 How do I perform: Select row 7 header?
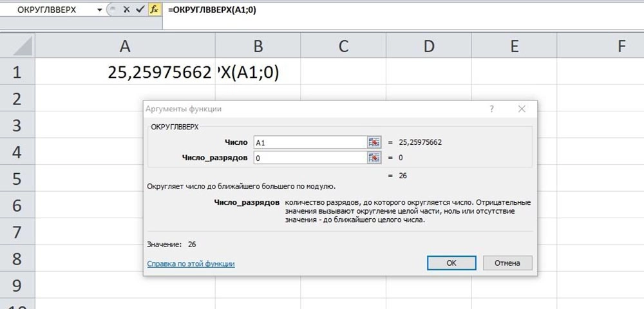tap(17, 232)
